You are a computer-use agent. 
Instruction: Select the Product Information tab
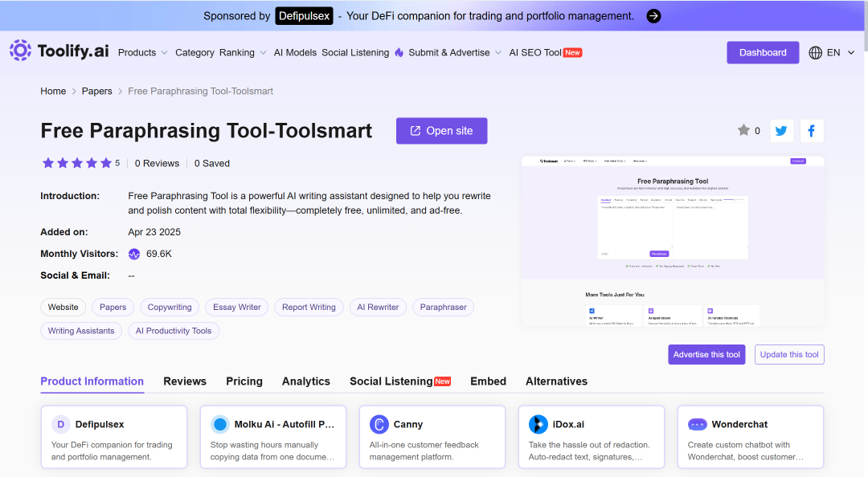92,381
